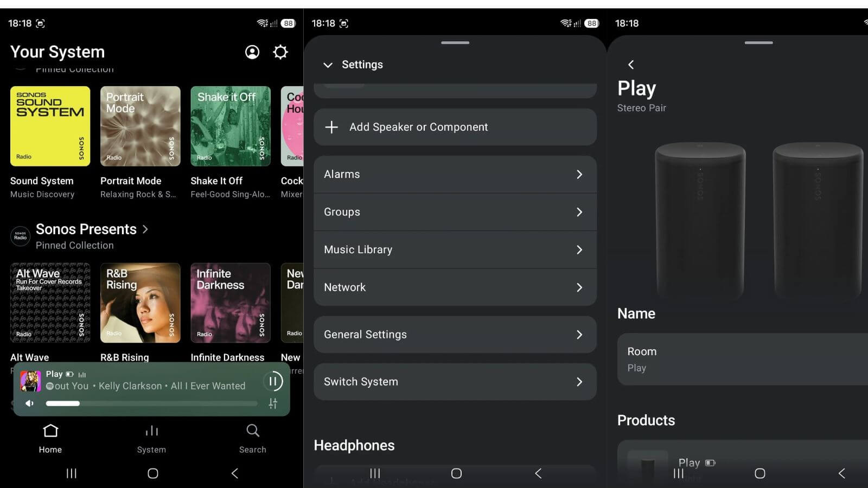Pause playback in the now playing bar
This screenshot has width=868, height=488.
(x=273, y=381)
